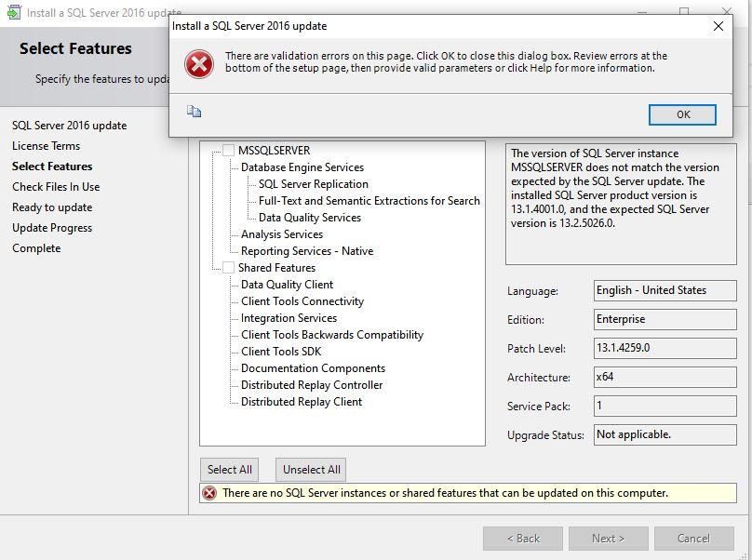This screenshot has width=752, height=560.
Task: Select Integration Services tree item
Action: coord(289,318)
